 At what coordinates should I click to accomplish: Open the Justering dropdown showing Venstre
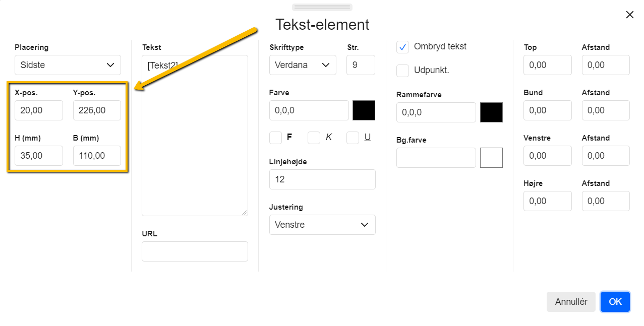coord(322,225)
